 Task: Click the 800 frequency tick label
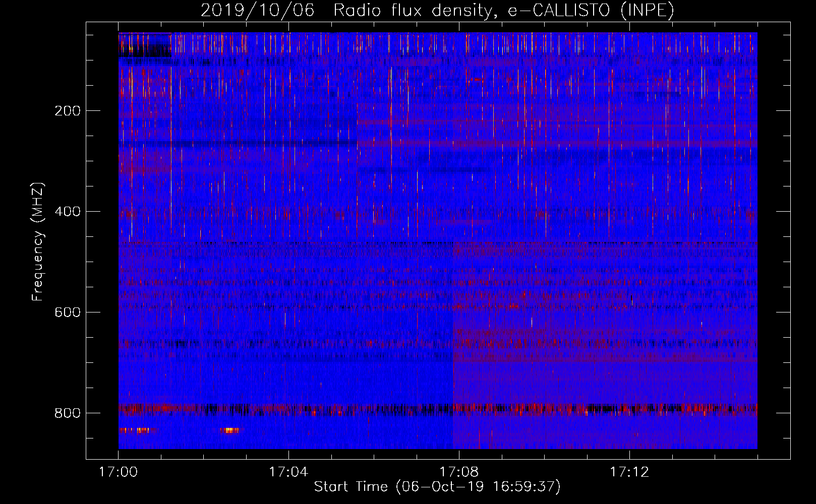(x=68, y=413)
